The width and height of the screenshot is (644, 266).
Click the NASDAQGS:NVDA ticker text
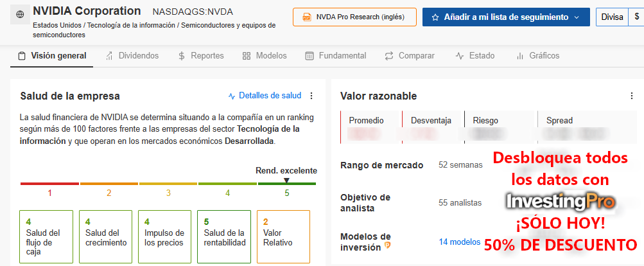point(193,12)
